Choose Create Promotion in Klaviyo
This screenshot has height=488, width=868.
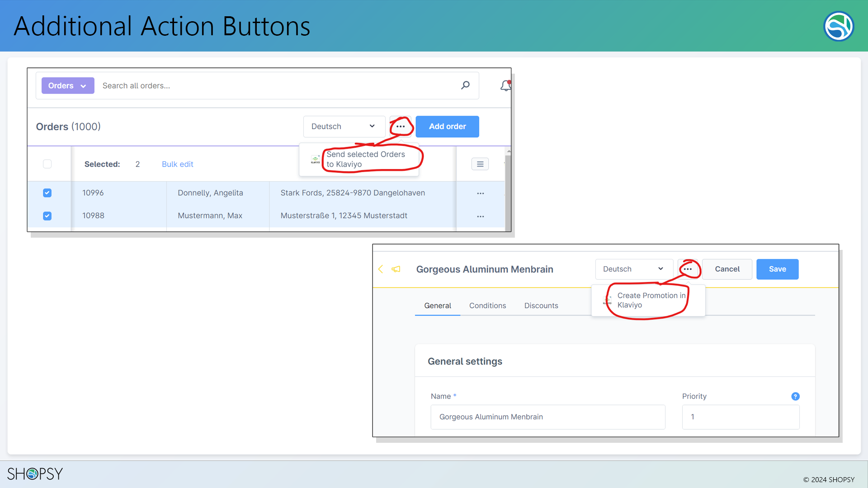tap(651, 300)
